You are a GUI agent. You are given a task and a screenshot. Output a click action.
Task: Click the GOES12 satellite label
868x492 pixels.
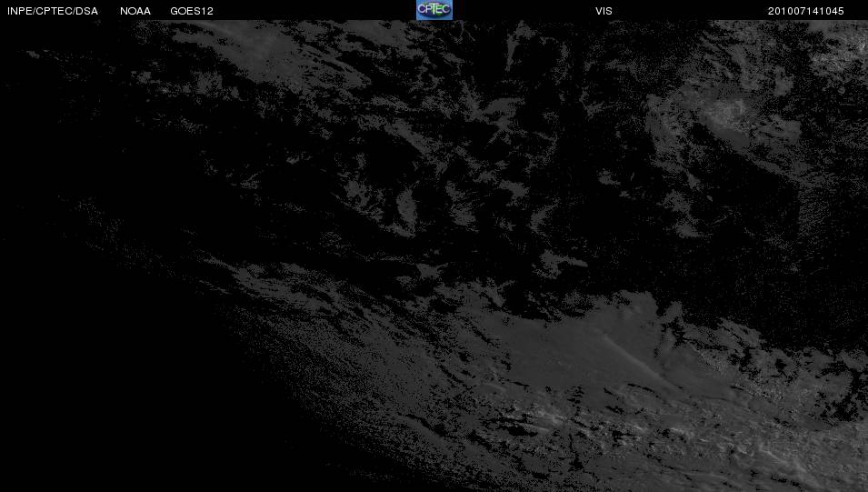coord(192,11)
